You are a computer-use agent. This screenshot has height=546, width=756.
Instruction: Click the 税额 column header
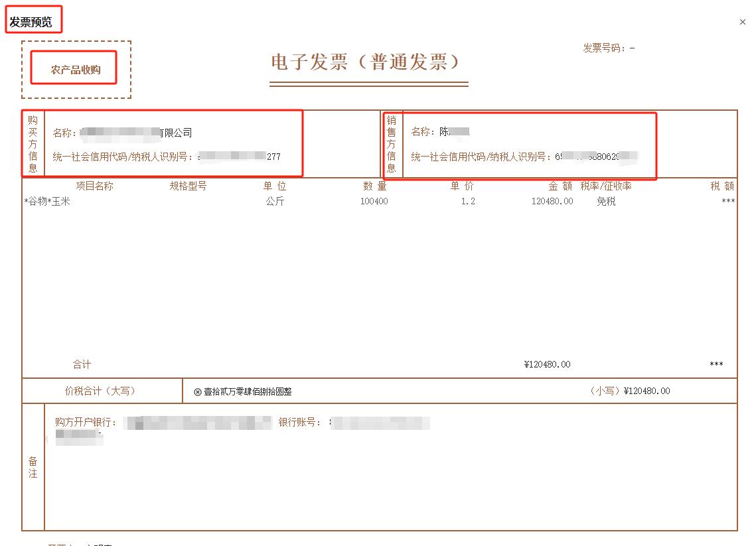click(x=722, y=186)
